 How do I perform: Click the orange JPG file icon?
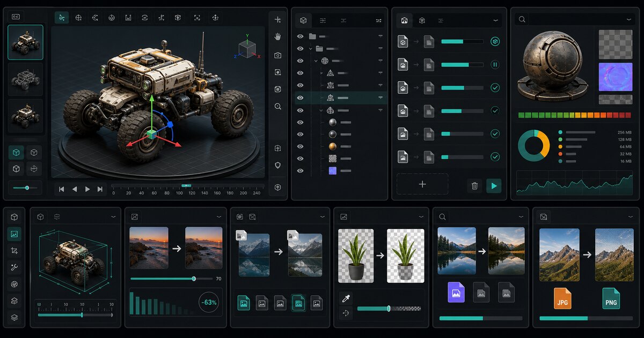point(562,298)
